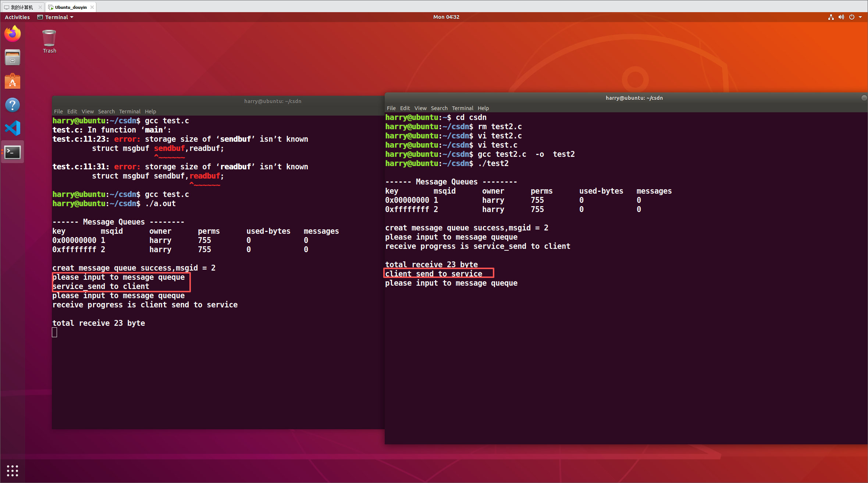
Task: Open the Files manager dock icon
Action: [x=13, y=58]
